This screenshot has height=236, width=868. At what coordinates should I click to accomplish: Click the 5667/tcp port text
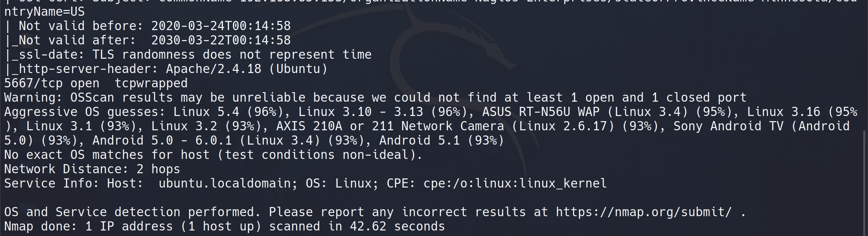click(x=33, y=83)
